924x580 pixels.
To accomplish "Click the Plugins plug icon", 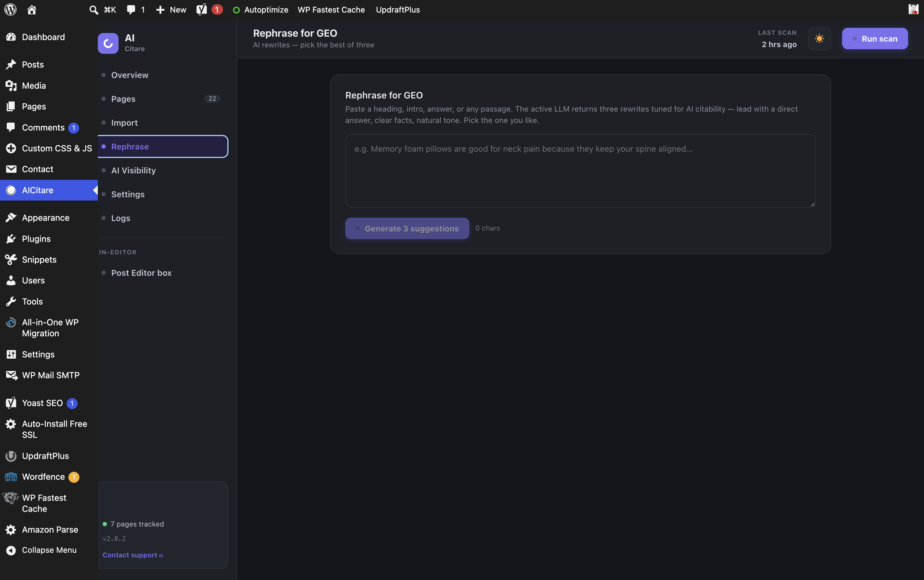I will pos(11,238).
